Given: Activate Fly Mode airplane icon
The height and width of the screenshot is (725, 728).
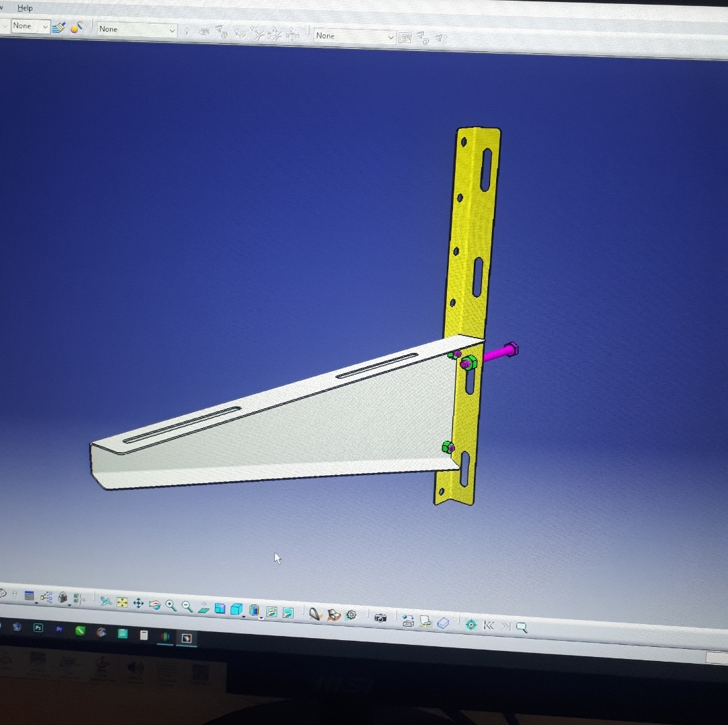Looking at the screenshot, I should point(106,601).
